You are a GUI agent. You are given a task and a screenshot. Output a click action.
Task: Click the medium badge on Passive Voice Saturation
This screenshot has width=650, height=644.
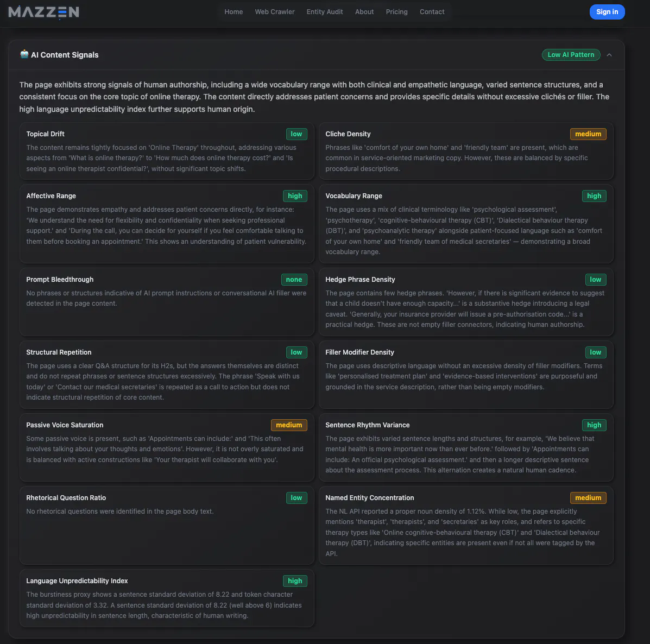(289, 425)
